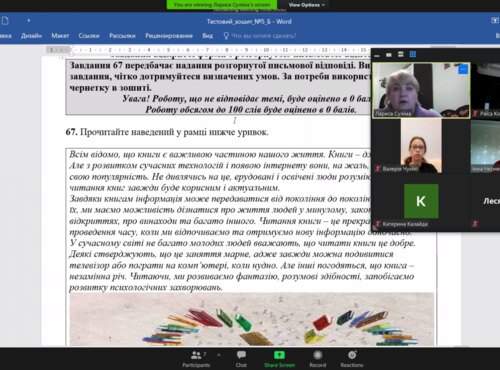The image size is (500, 370).
Task: Expand the small arrow next to Participants
Action: pyautogui.click(x=219, y=355)
